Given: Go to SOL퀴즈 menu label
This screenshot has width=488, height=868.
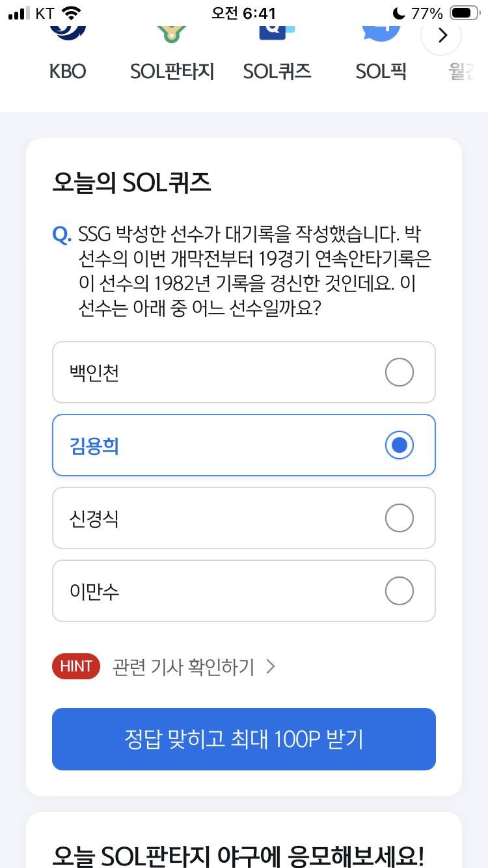Looking at the screenshot, I should point(277,71).
